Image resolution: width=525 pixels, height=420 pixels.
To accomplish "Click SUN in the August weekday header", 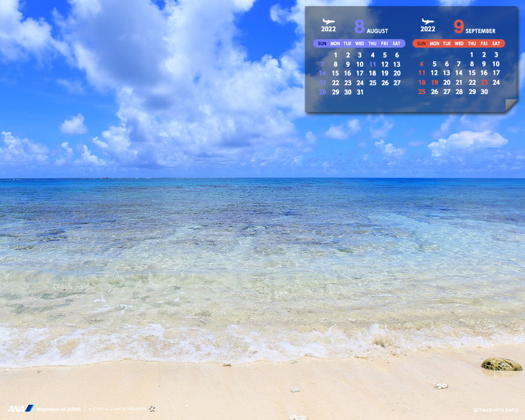I will pyautogui.click(x=322, y=43).
